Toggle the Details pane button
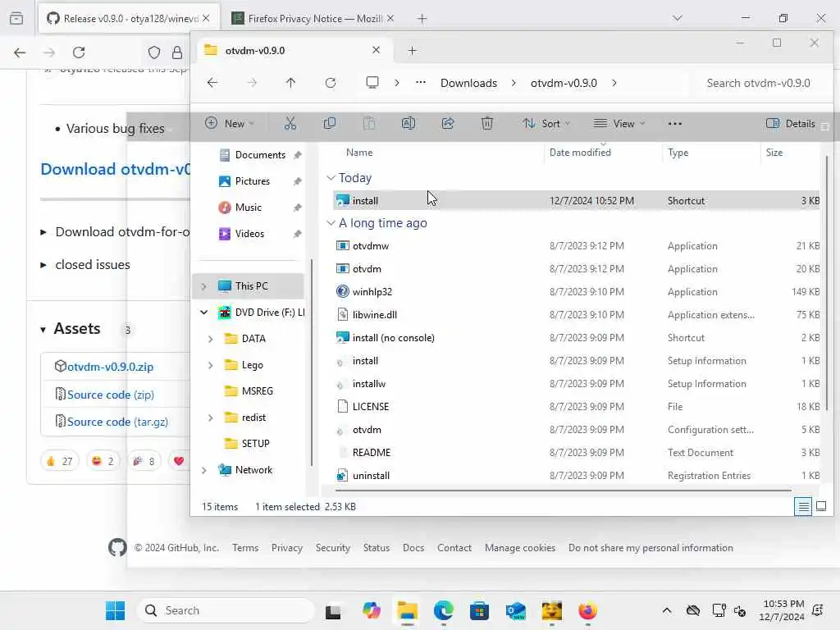 (x=790, y=124)
